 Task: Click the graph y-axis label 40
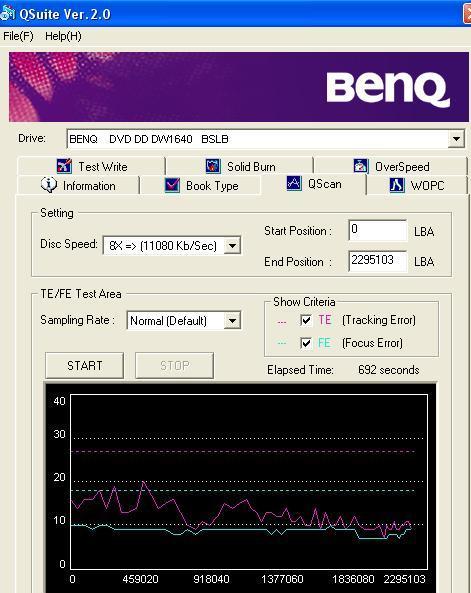(x=59, y=401)
